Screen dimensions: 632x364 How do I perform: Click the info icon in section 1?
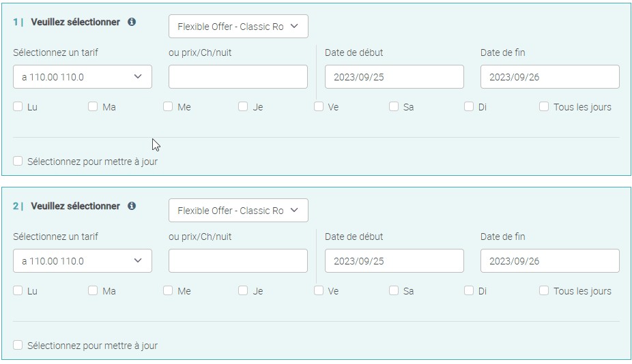[132, 22]
